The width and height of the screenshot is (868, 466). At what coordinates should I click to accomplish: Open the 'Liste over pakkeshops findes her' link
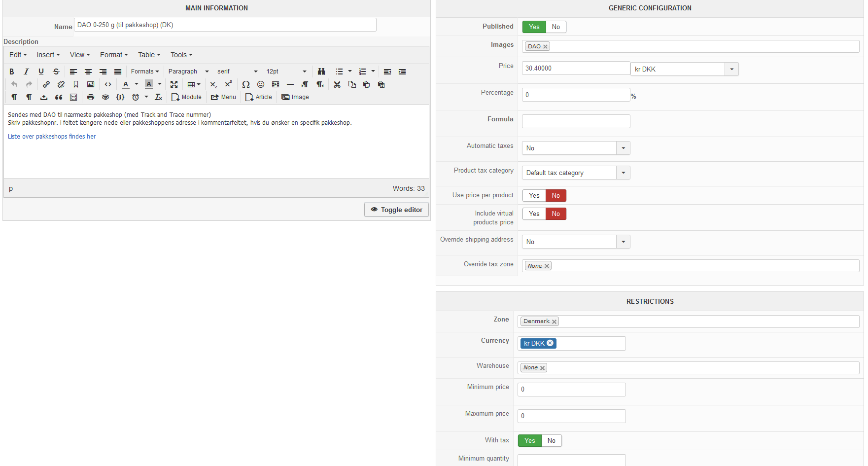52,137
